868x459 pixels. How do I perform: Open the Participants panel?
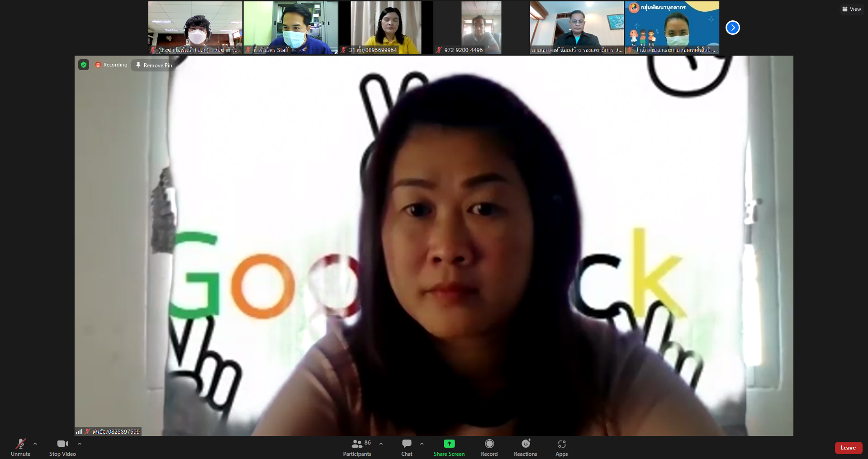click(x=357, y=448)
